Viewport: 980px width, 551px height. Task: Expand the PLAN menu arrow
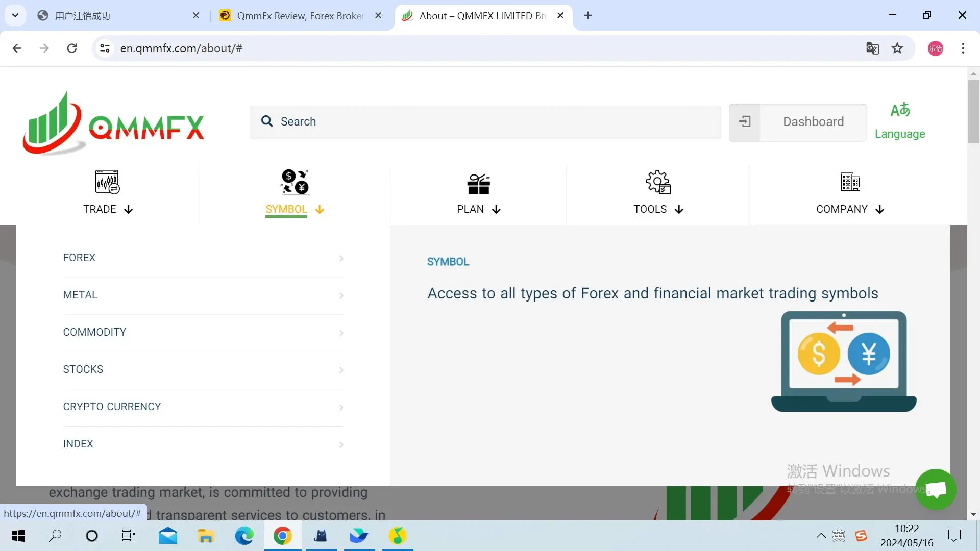(x=496, y=210)
